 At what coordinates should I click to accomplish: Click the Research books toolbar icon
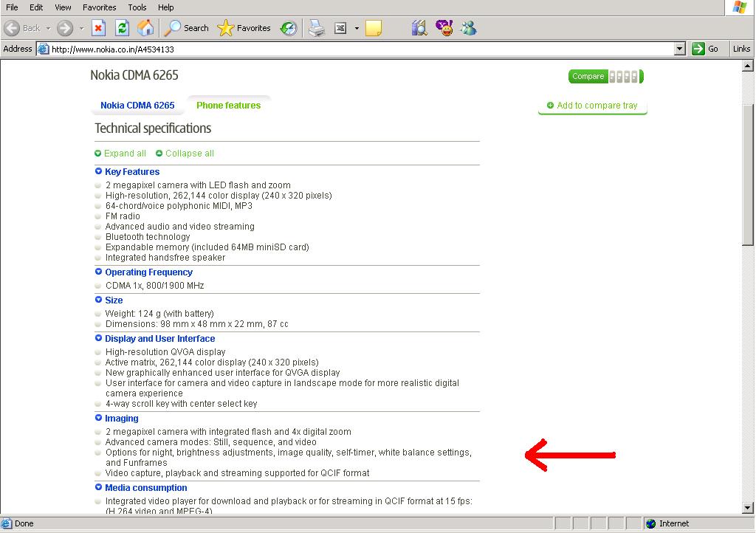(x=419, y=28)
